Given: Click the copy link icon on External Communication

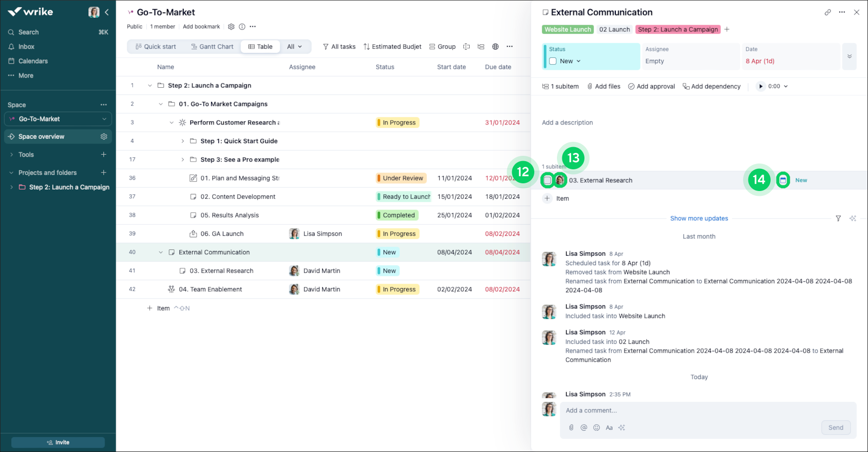Looking at the screenshot, I should click(x=827, y=12).
